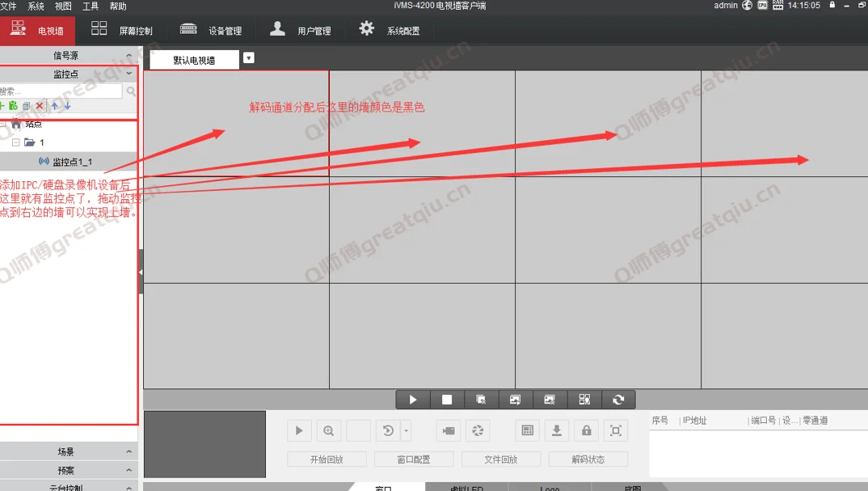This screenshot has width=868, height=491.
Task: Collapse the folder "1" tree node
Action: (16, 142)
